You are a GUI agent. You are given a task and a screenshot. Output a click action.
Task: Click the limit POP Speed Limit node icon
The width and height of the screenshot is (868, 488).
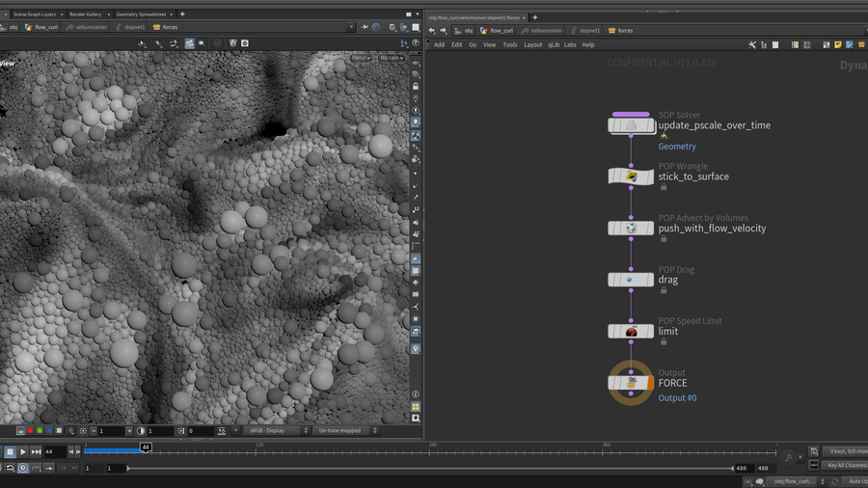pyautogui.click(x=631, y=331)
